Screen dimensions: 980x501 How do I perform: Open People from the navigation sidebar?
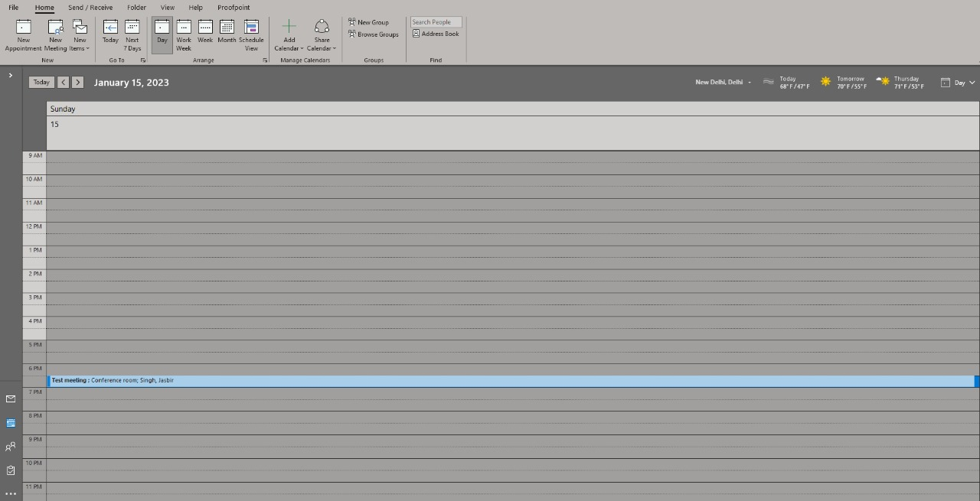pos(10,446)
